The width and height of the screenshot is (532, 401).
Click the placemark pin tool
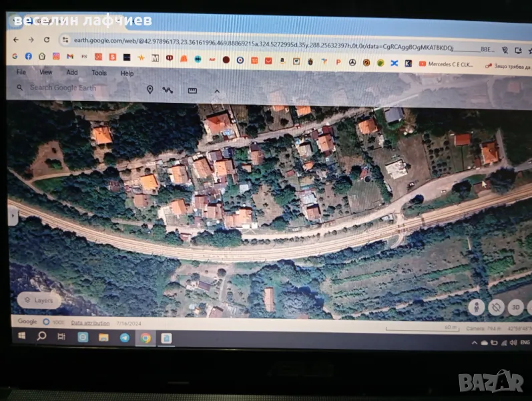tap(150, 90)
